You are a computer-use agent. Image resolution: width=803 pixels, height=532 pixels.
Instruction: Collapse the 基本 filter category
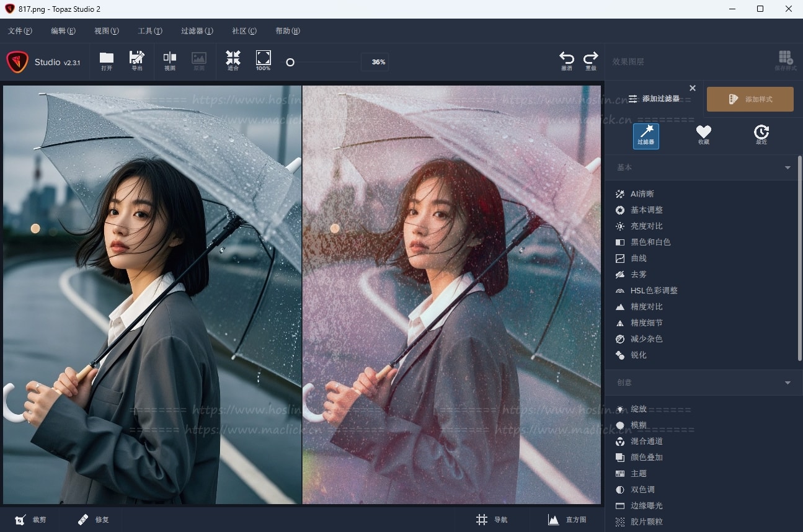pos(787,167)
